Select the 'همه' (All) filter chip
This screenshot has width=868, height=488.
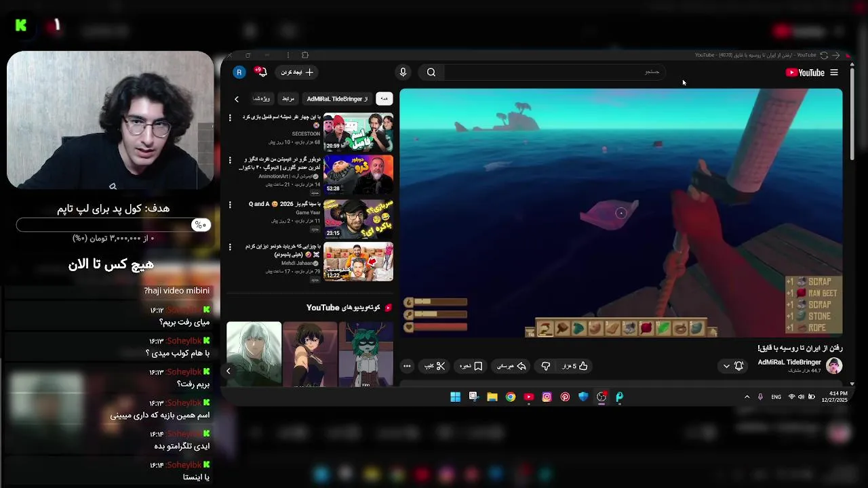pos(384,99)
